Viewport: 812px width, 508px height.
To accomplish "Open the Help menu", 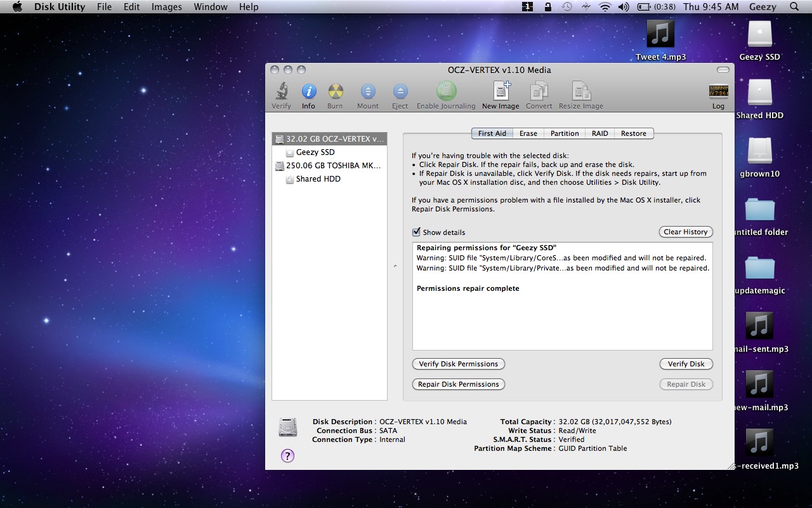I will (249, 7).
